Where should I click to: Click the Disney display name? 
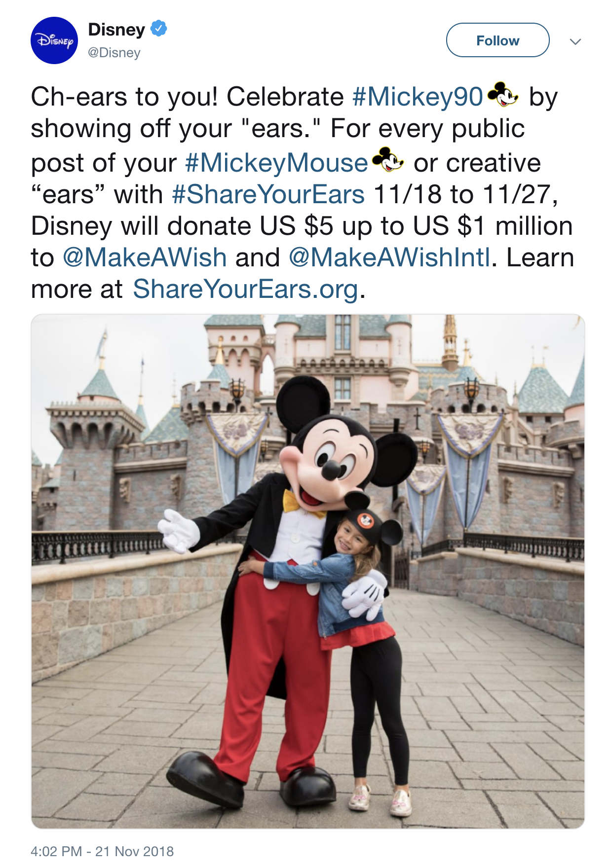click(116, 29)
